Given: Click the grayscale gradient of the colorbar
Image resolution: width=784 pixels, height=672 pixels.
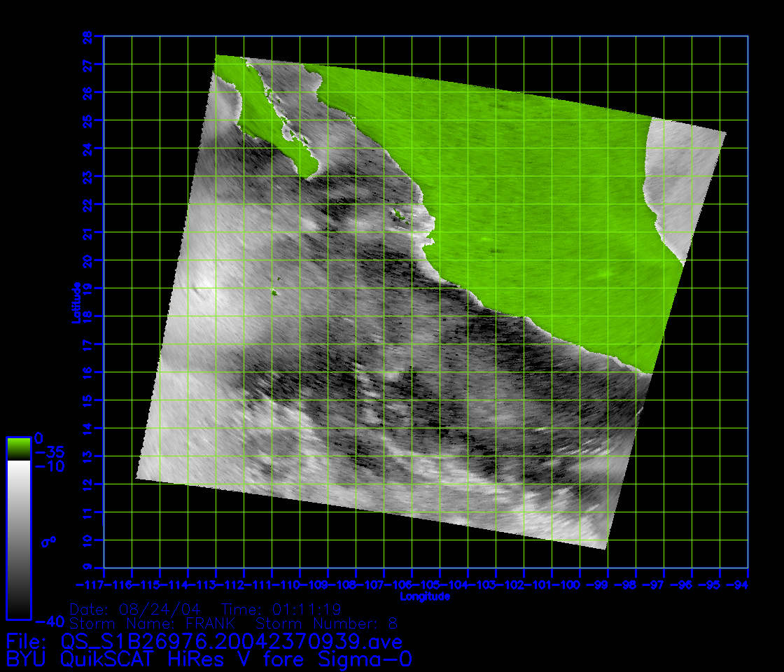Looking at the screenshot, I should (18, 539).
